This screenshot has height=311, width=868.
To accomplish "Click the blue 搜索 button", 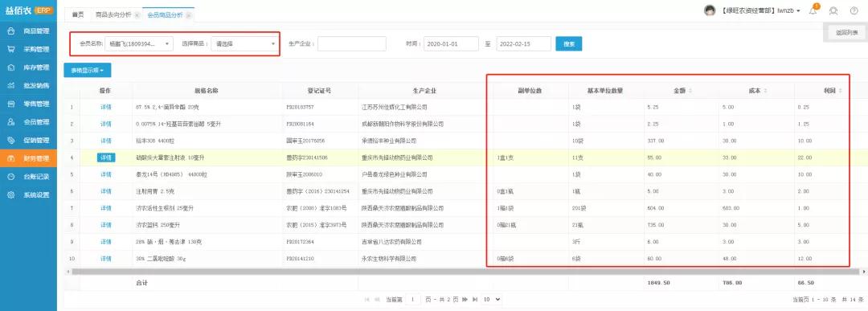I will point(568,43).
